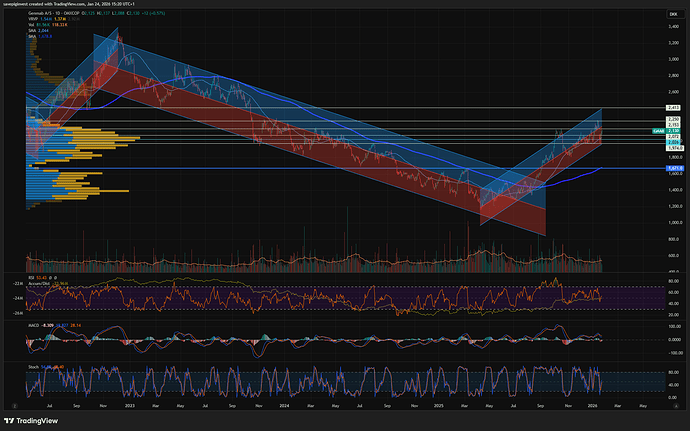Click the 2,413 price level label
This screenshot has width=690, height=431.
[672, 107]
